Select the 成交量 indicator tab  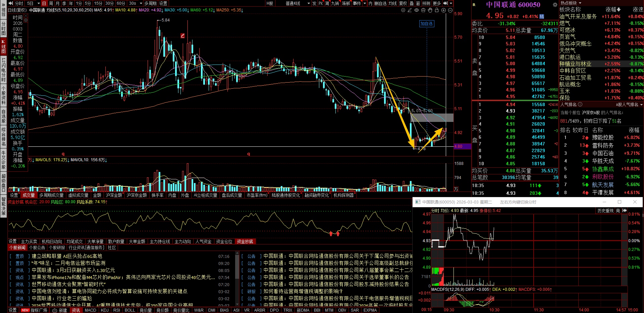pyautogui.click(x=29, y=195)
